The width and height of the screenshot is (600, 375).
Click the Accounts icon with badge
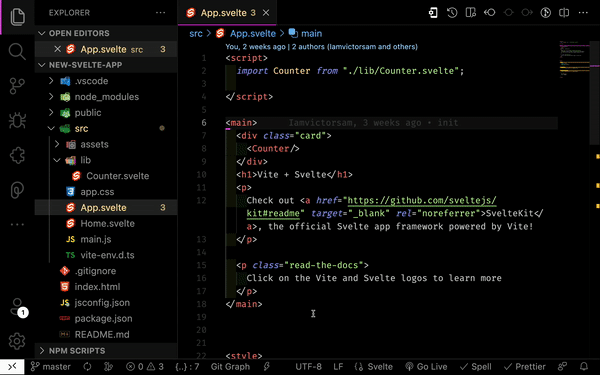[x=18, y=307]
